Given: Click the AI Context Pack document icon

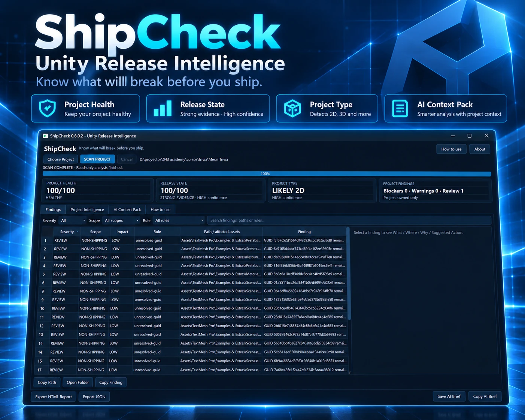Looking at the screenshot, I should [x=400, y=109].
